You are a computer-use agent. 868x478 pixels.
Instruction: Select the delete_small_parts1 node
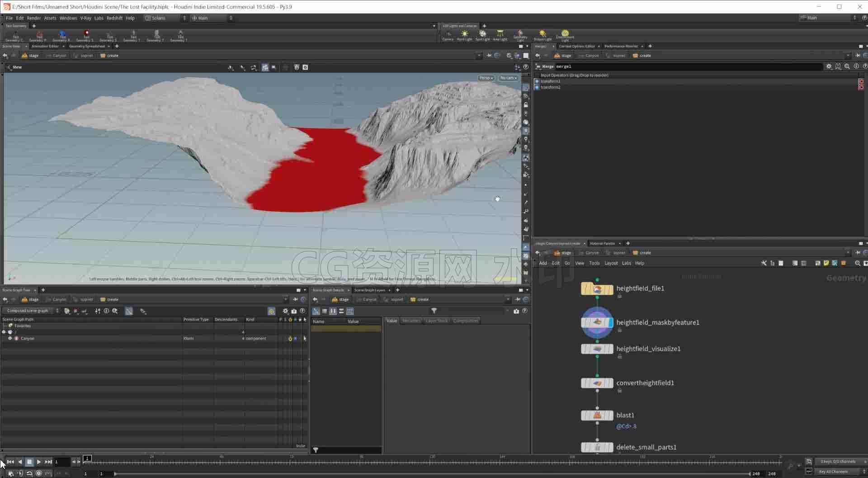point(597,447)
